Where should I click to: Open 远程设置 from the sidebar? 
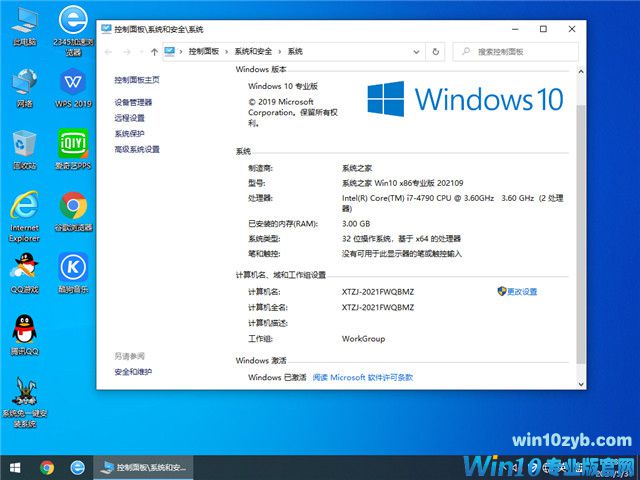129,118
